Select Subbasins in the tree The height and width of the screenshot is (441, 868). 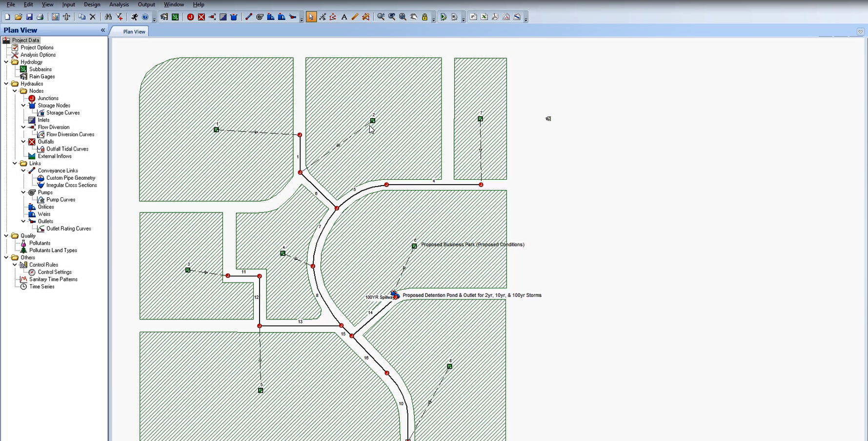click(40, 69)
